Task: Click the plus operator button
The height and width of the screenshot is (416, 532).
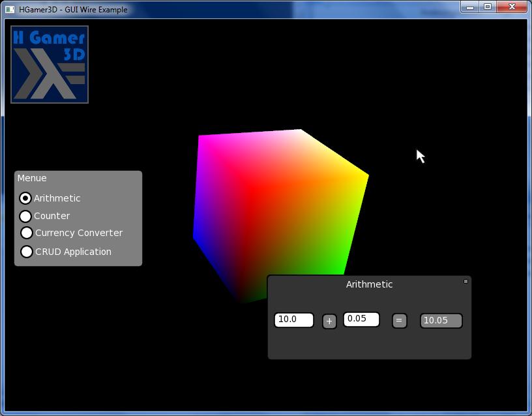Action: (x=329, y=321)
